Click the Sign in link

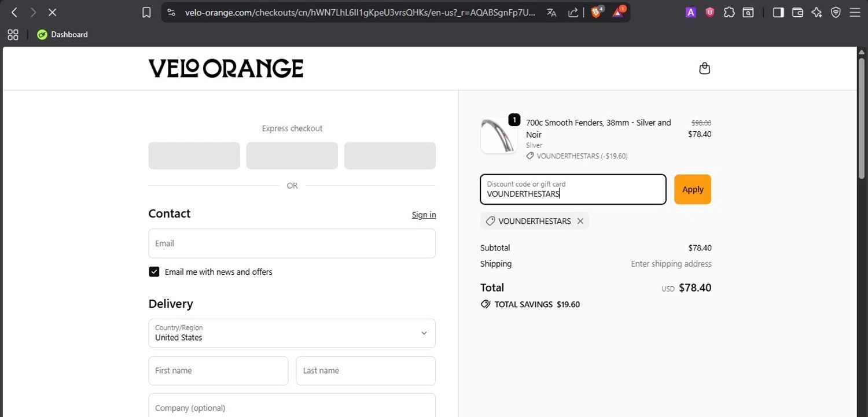pos(424,215)
